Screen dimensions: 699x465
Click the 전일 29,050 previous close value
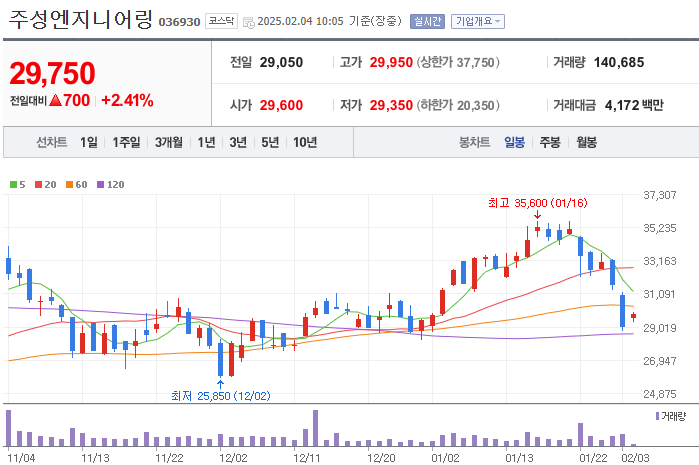(281, 62)
